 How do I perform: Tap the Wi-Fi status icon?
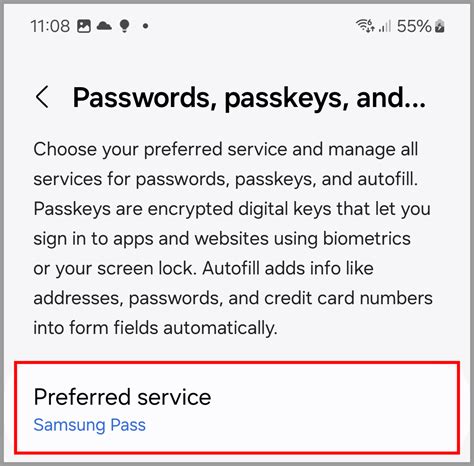tap(365, 26)
